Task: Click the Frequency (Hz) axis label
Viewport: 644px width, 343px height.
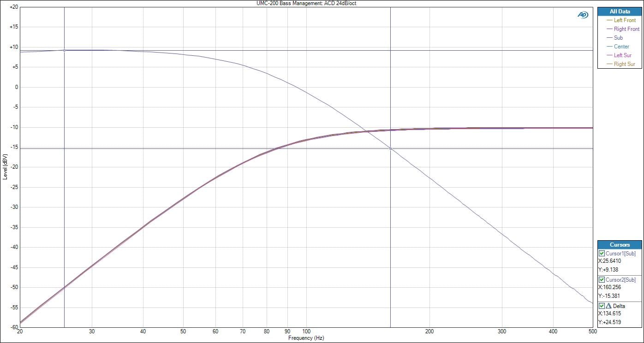Action: point(306,338)
